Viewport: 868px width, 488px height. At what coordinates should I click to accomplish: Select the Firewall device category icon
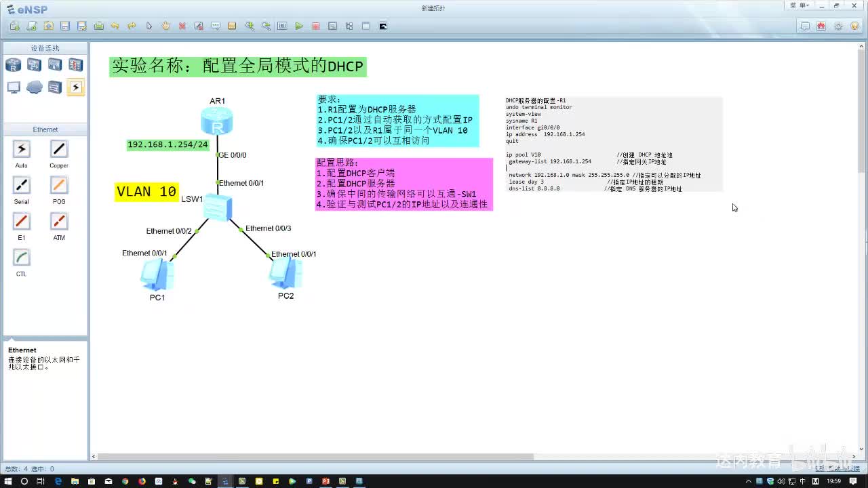(75, 65)
